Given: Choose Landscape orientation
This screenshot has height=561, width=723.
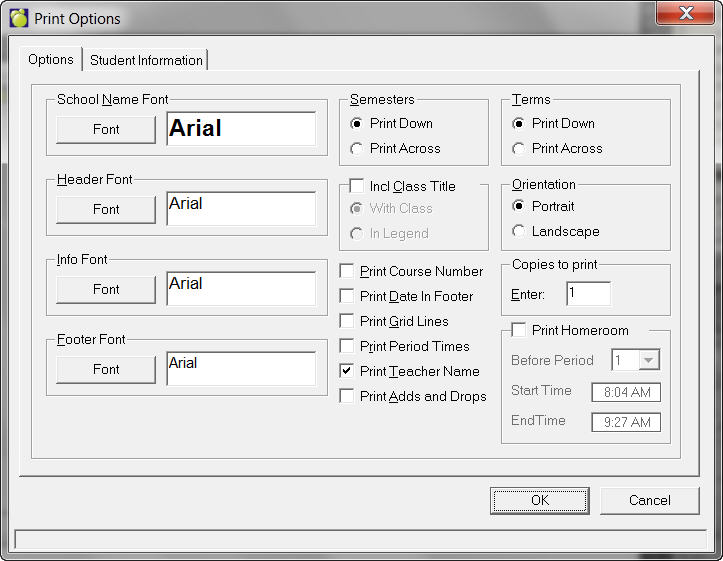Looking at the screenshot, I should pos(518,231).
